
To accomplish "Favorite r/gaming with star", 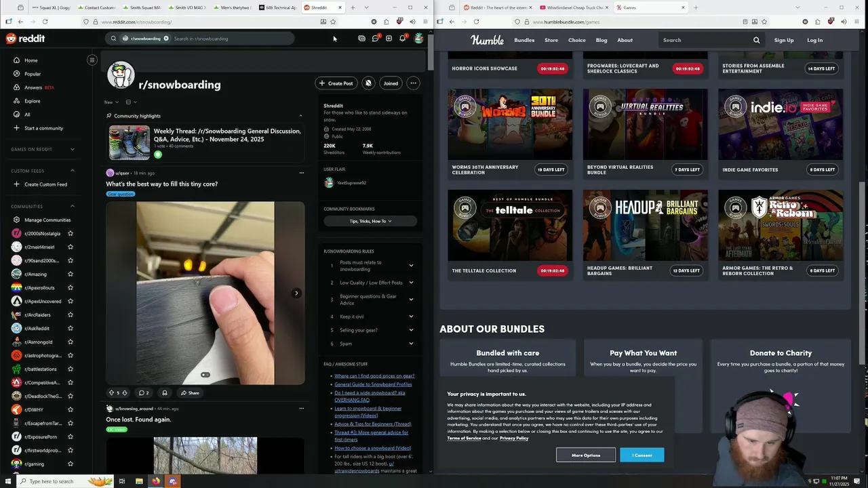I will [70, 464].
